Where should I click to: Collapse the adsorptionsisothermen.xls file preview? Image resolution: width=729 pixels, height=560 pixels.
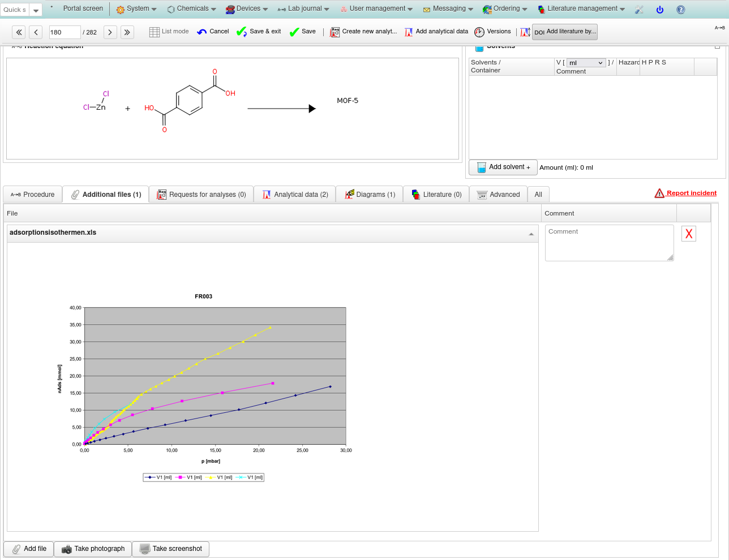pos(531,234)
